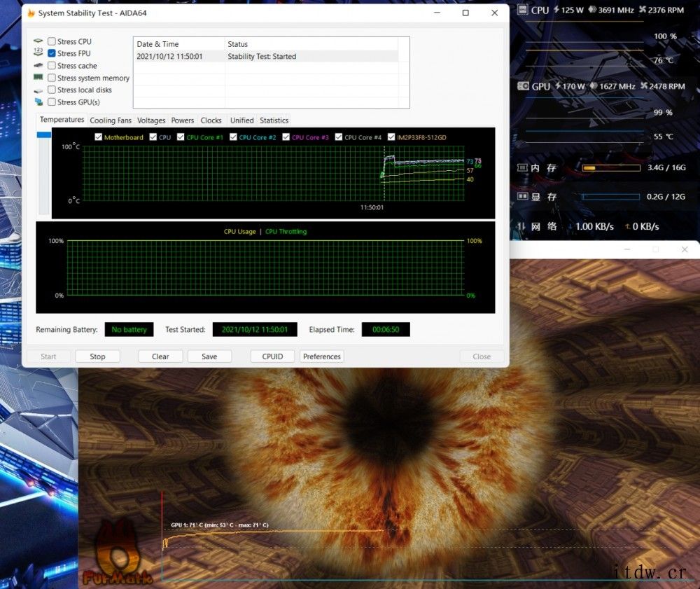Screen dimensions: 700x589
Task: Click the CPU power bolt icon beside 125 W
Action: 556,9
